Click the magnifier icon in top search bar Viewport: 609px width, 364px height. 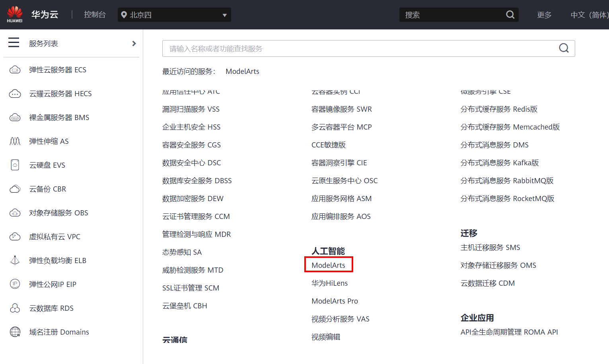pos(510,15)
